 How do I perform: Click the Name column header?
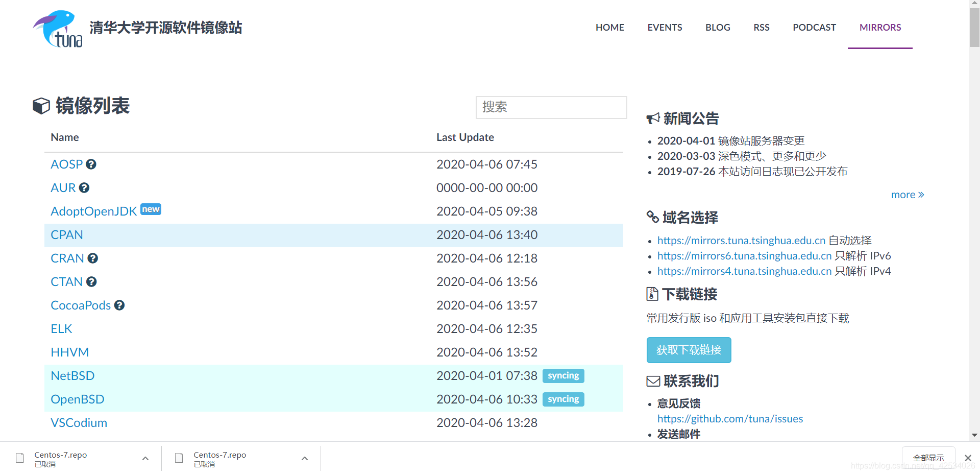coord(65,137)
